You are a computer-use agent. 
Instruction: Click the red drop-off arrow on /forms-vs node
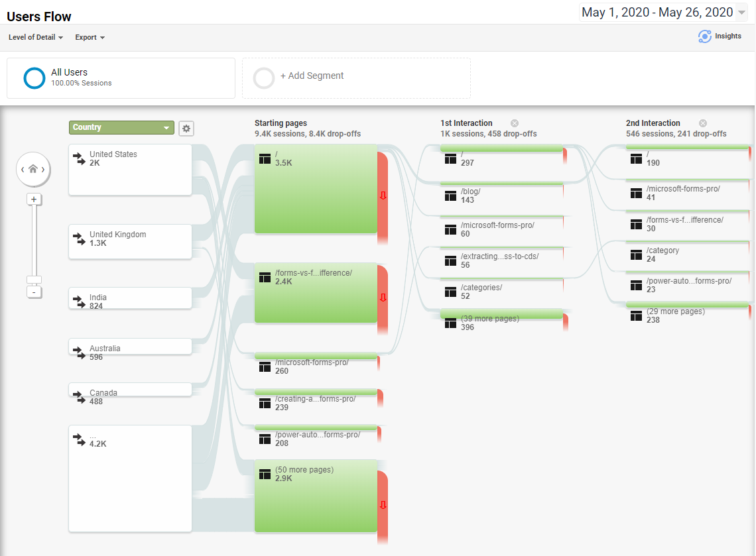pos(383,298)
